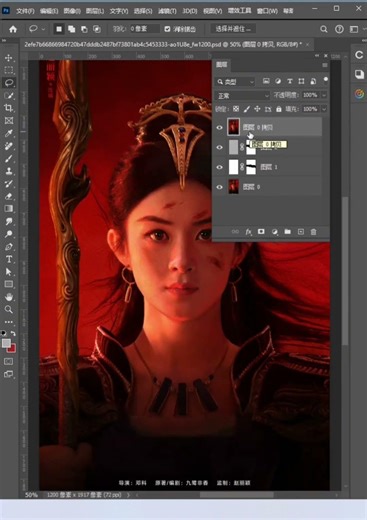
Task: Select the Eraser tool
Action: (9, 196)
